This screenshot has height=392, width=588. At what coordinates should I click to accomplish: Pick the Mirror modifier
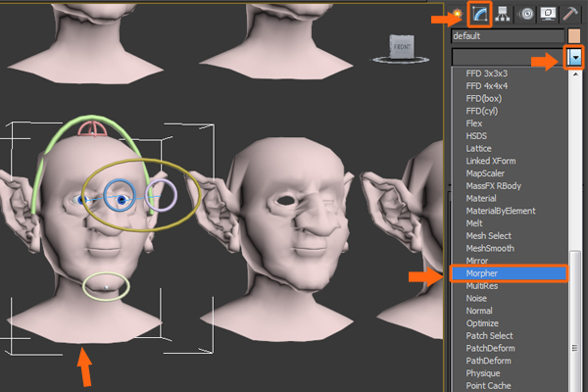(x=476, y=261)
